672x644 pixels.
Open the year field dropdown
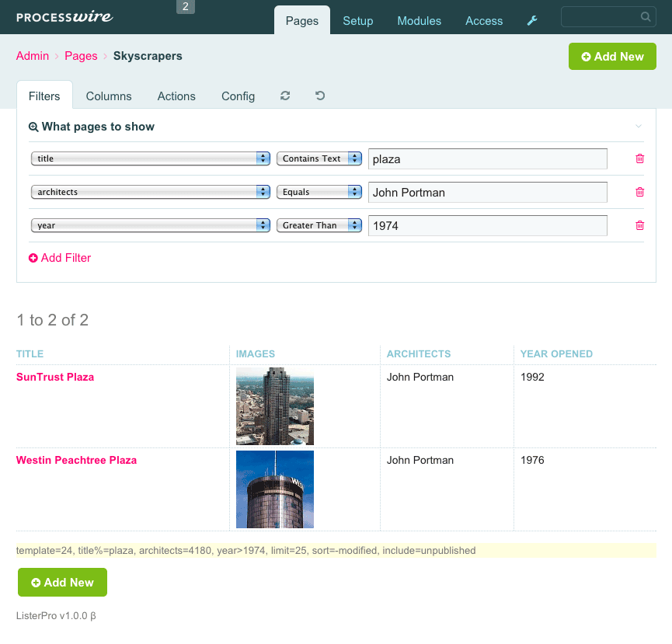(151, 225)
